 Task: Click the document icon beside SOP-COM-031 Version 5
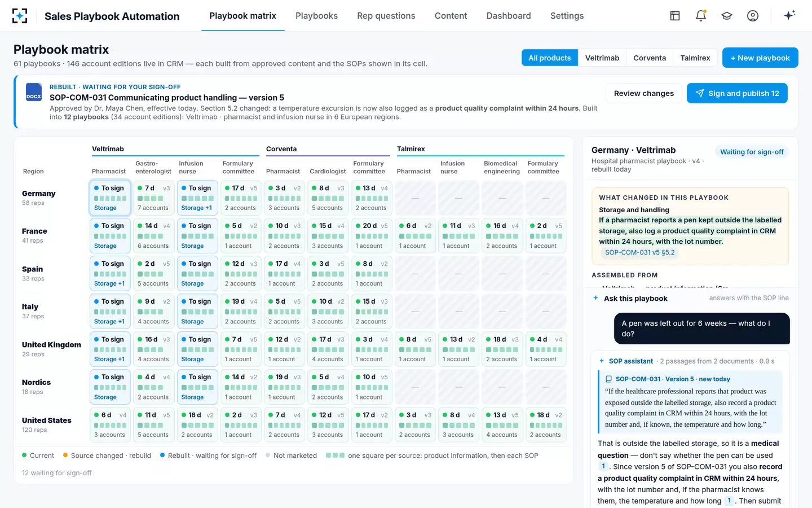point(608,379)
